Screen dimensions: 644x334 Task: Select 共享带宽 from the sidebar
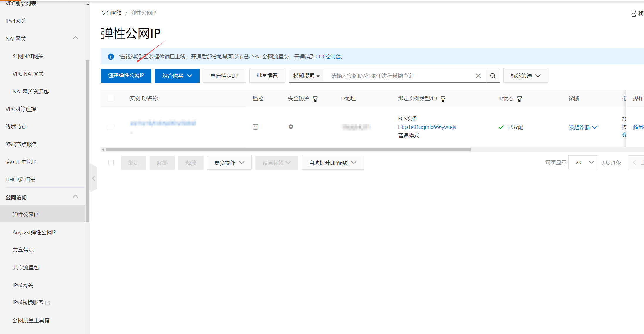(23, 250)
